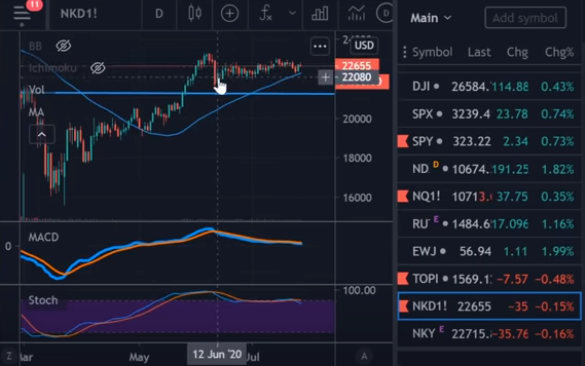Select the SPX row in watchlist
The height and width of the screenshot is (366, 585).
tap(489, 114)
